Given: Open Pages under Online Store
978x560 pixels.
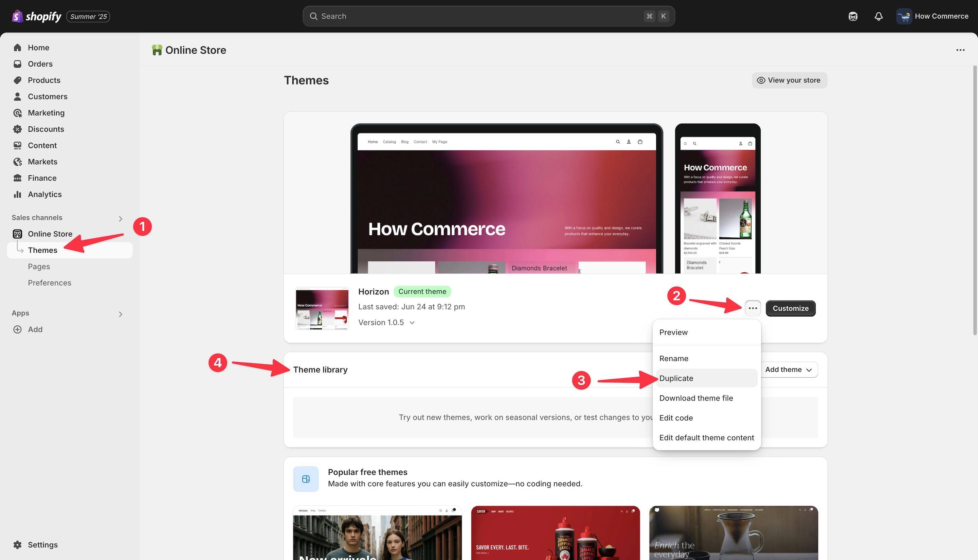Looking at the screenshot, I should [39, 267].
